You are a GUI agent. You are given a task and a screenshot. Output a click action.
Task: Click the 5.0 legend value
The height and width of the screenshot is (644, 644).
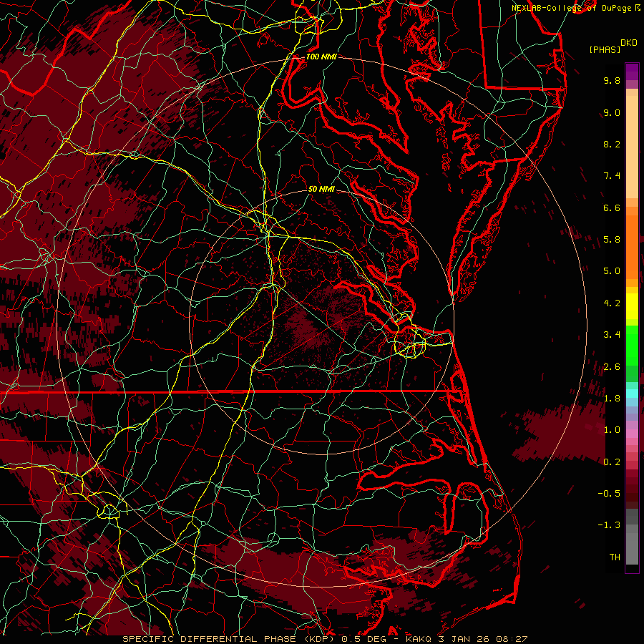612,271
